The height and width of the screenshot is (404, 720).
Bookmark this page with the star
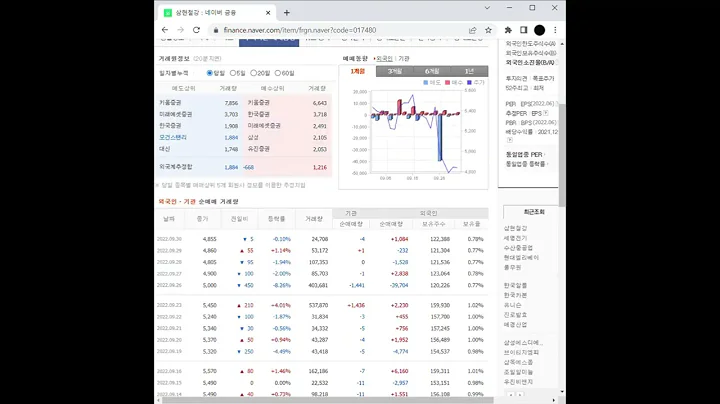pyautogui.click(x=488, y=30)
